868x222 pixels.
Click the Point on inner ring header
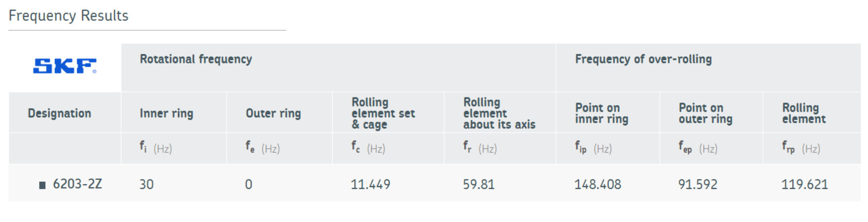point(602,113)
